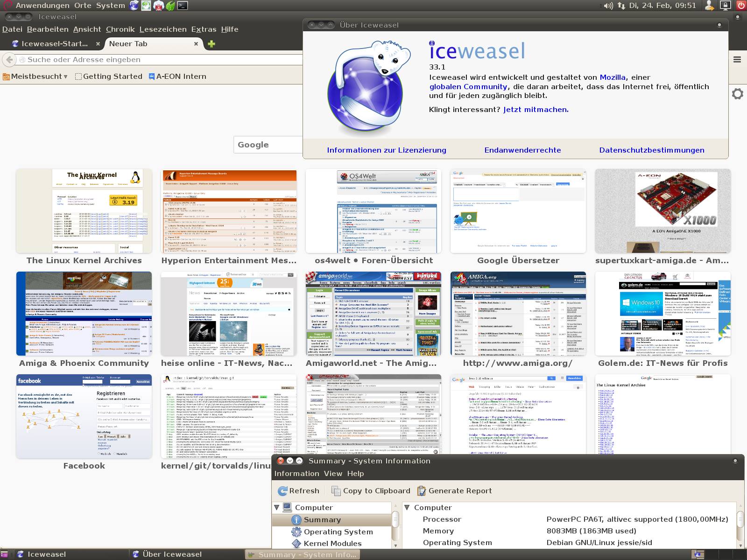The width and height of the screenshot is (747, 560).
Task: Click the Refresh button in System Information
Action: [299, 490]
